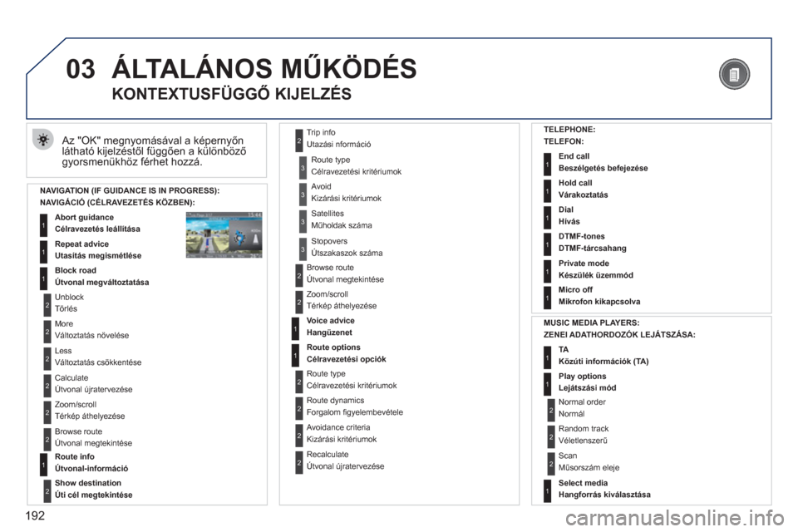Click the level-2 marker beside 'Unblock'
Screen dimensions: 798x532
click(47, 305)
